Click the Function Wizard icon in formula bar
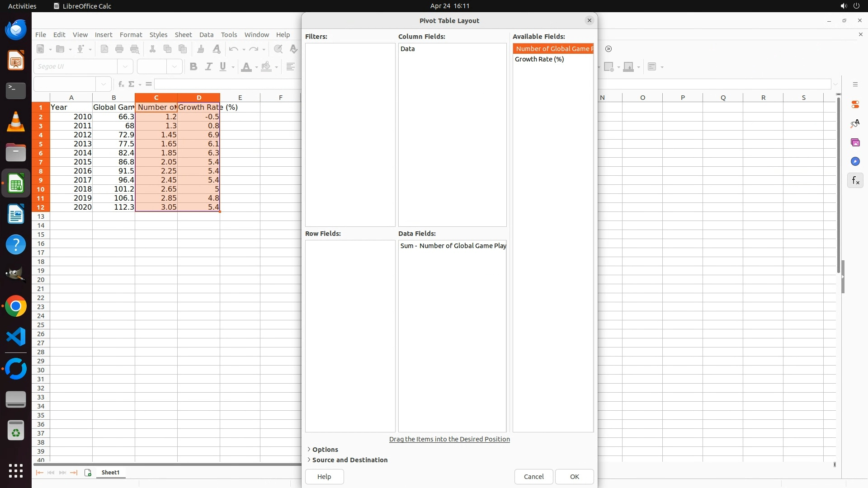Viewport: 868px width, 488px height. coord(121,84)
